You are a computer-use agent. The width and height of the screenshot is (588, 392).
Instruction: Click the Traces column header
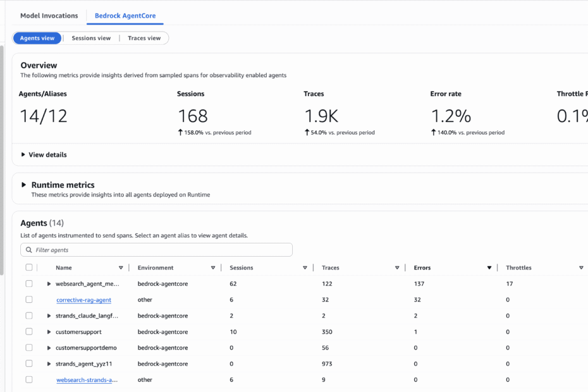(x=331, y=268)
